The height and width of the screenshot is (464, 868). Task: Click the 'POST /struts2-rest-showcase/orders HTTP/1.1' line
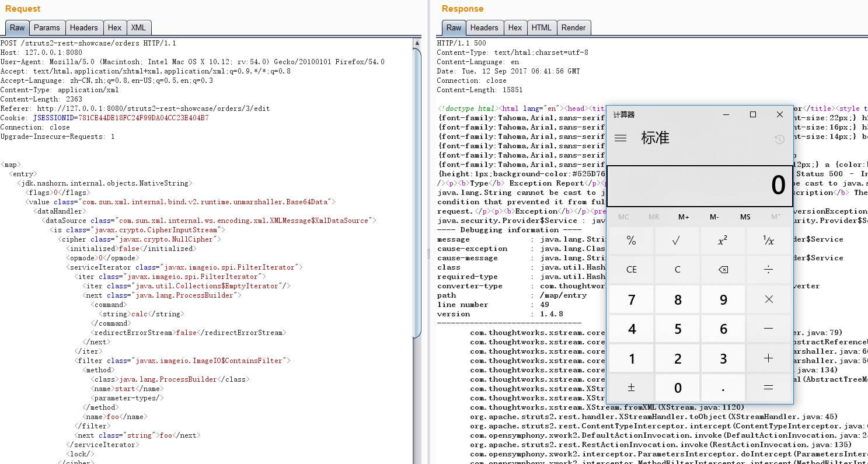point(88,43)
